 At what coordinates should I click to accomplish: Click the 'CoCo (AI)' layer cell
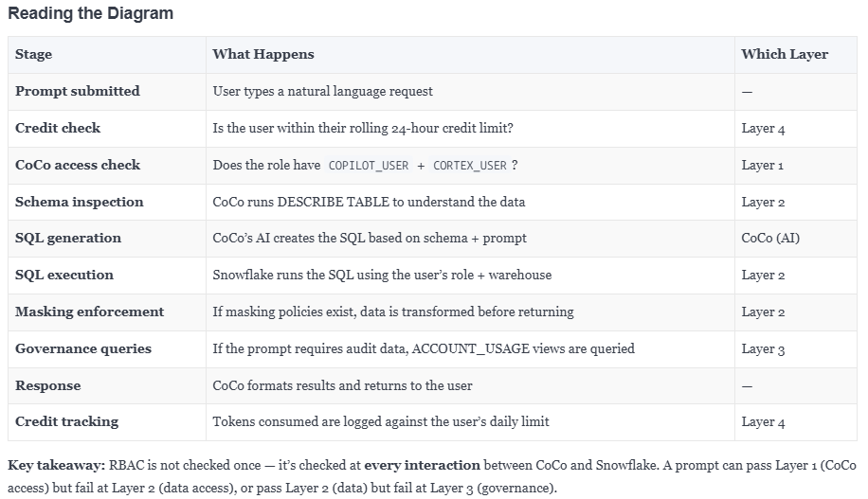(x=795, y=239)
